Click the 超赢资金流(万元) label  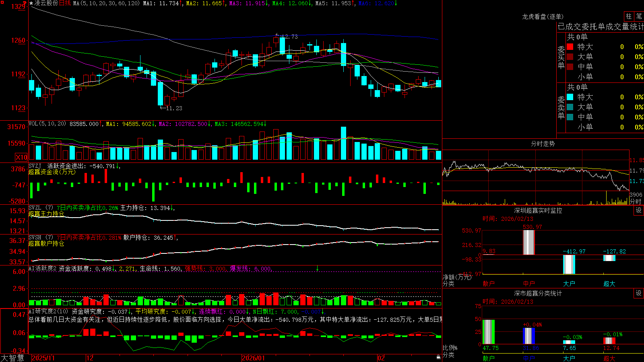[x=52, y=172]
